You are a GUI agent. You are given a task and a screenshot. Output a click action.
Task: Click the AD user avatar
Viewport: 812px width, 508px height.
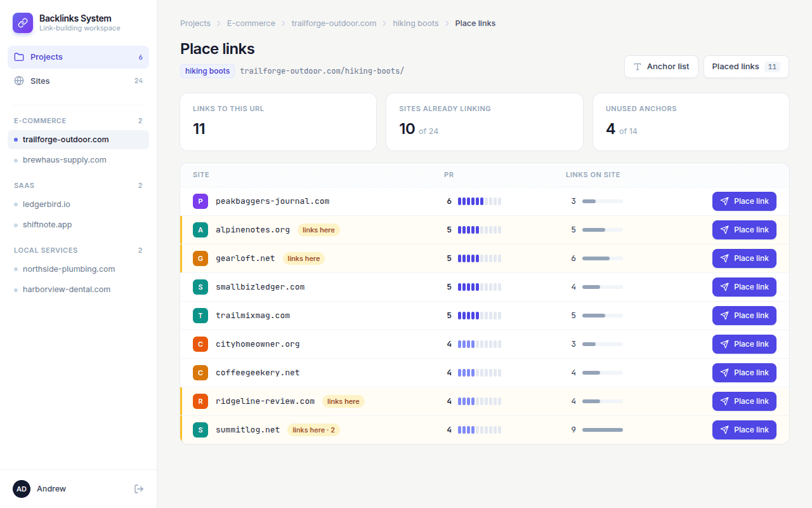(22, 489)
